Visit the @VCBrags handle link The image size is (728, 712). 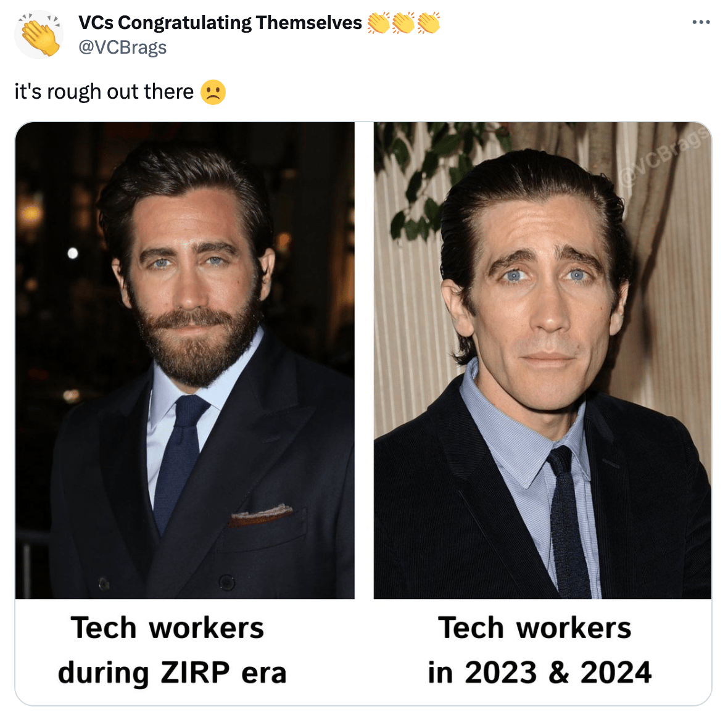click(123, 48)
